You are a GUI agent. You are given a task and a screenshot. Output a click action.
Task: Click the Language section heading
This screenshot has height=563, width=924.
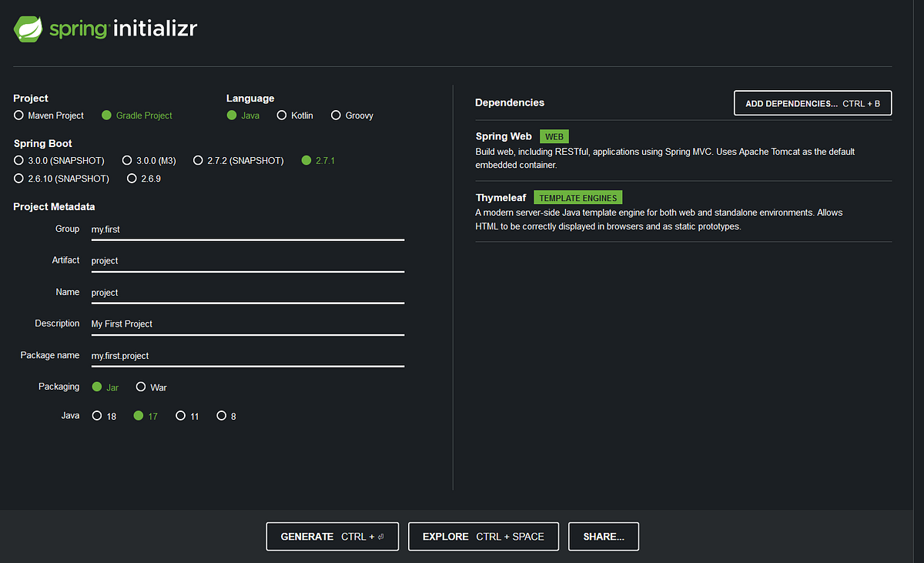pyautogui.click(x=250, y=98)
